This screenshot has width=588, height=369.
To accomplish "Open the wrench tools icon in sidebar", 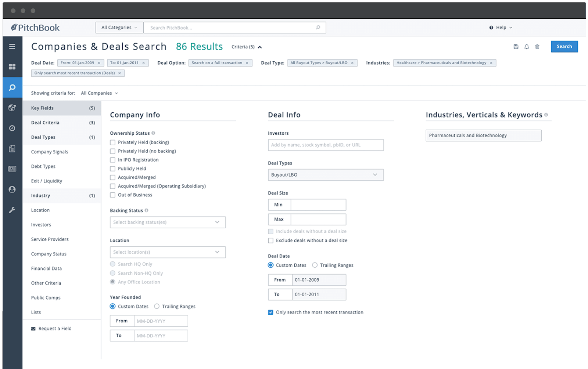I will click(x=12, y=210).
